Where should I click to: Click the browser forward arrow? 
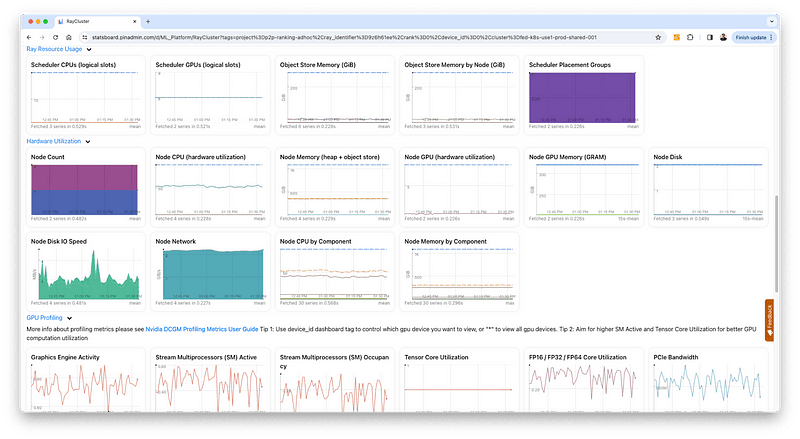click(x=42, y=37)
